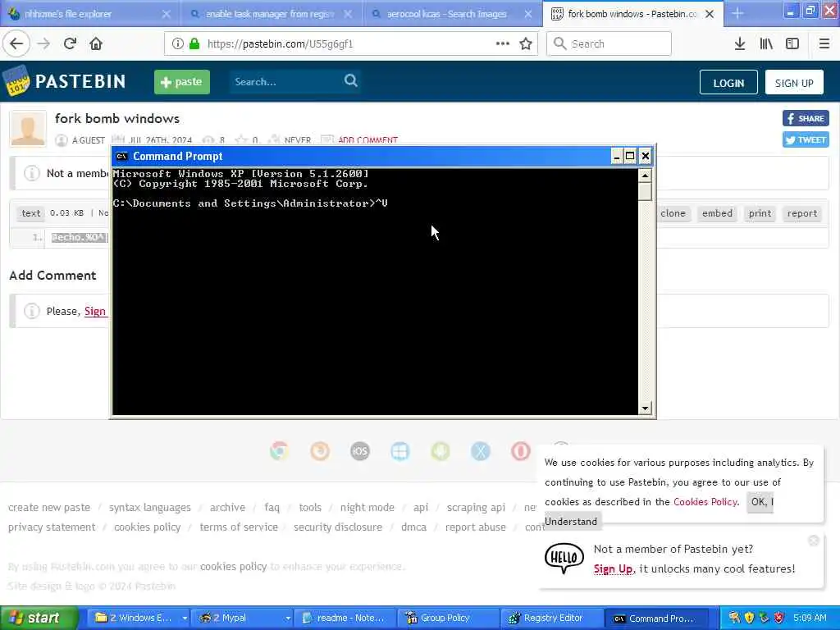Open the Windows Start menu

38,619
